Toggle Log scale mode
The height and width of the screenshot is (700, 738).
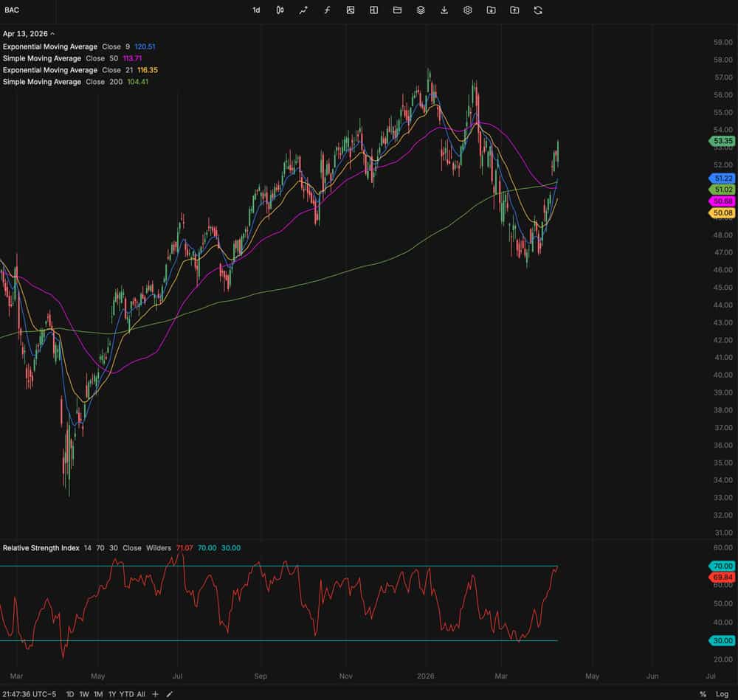722,694
